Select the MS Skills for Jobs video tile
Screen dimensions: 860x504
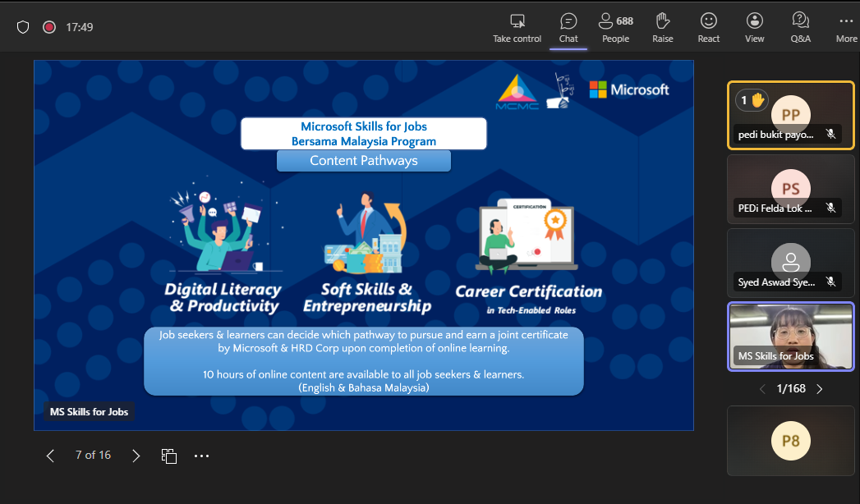[790, 337]
